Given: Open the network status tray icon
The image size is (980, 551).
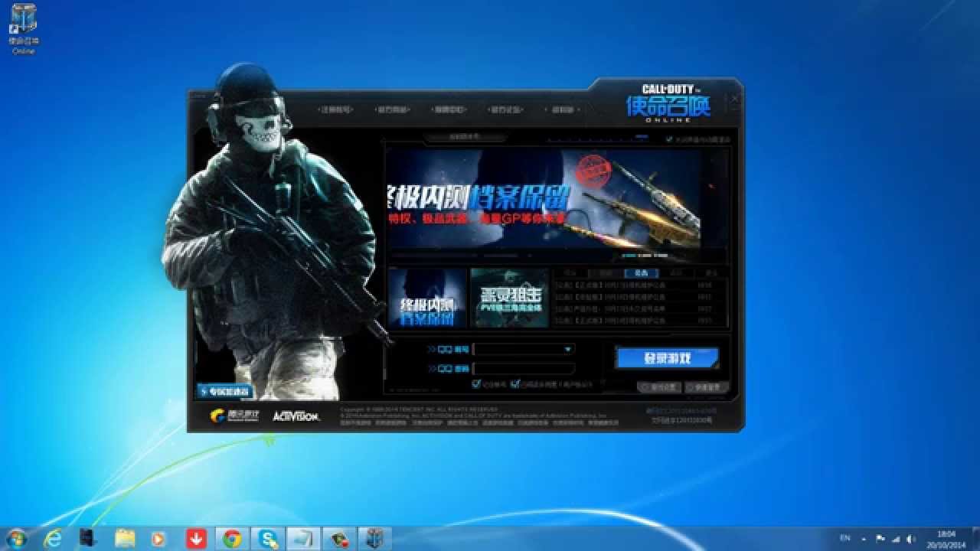Looking at the screenshot, I should pyautogui.click(x=897, y=538).
